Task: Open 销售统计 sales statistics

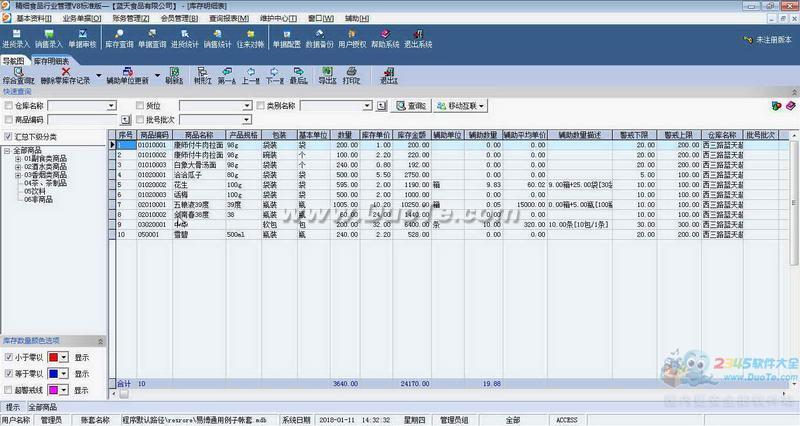Action: pos(217,39)
